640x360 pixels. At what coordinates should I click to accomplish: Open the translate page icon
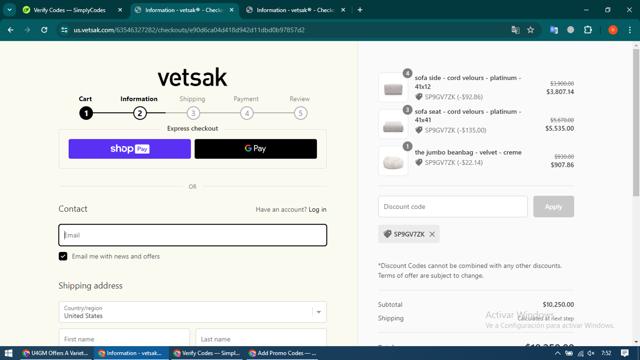[x=516, y=30]
